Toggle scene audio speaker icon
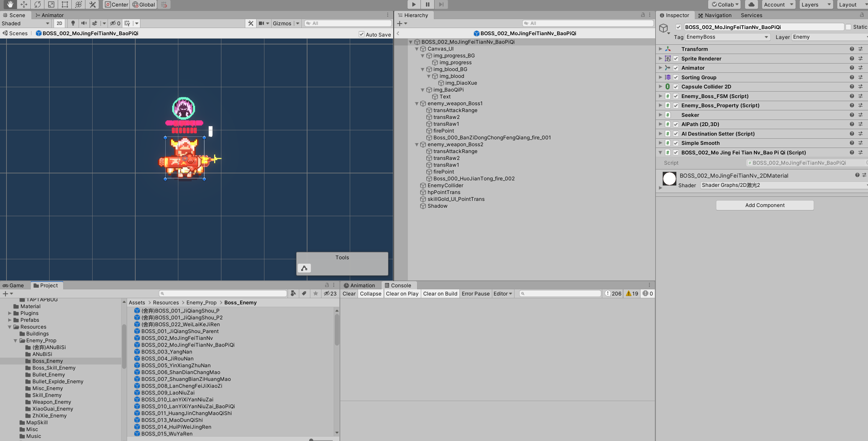 [84, 23]
